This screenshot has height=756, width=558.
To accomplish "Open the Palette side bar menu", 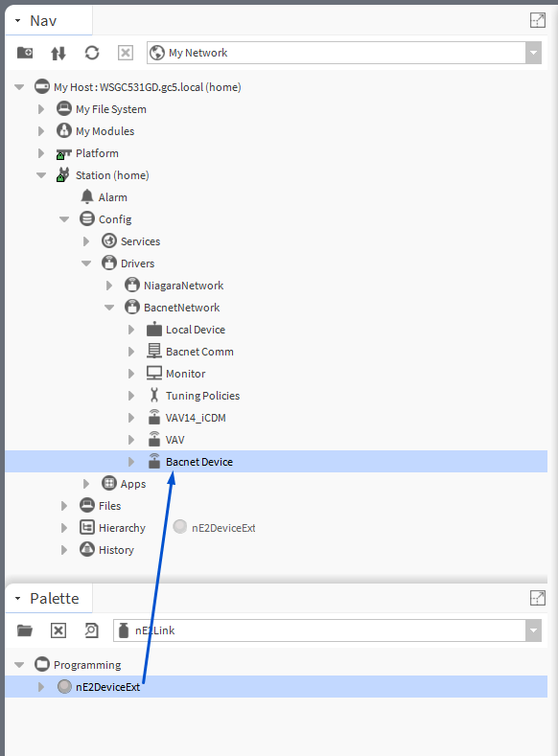I will [x=18, y=598].
